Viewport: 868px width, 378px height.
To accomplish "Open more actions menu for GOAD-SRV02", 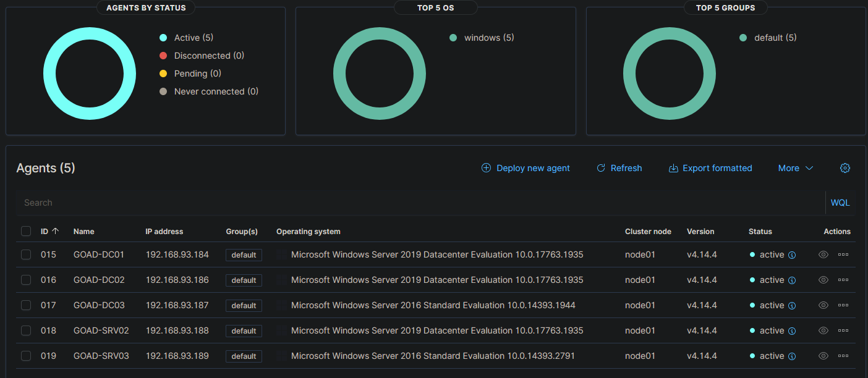I will tap(843, 330).
